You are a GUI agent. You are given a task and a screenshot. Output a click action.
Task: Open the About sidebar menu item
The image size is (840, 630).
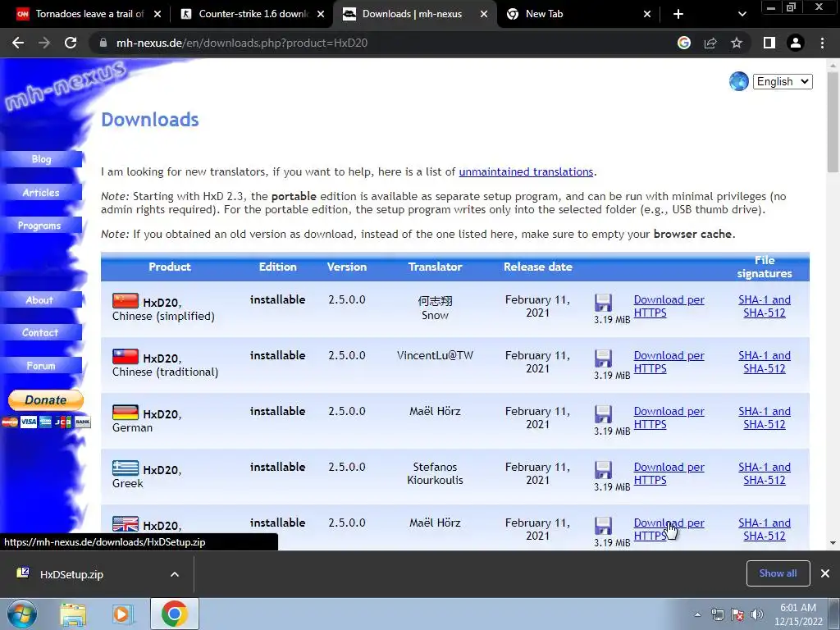[x=41, y=300]
